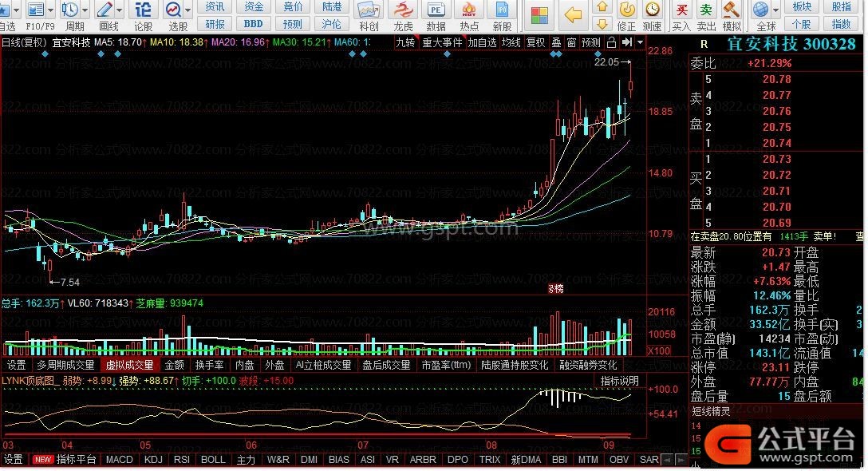Image resolution: width=868 pixels, height=471 pixels.
Task: Open the 指标平台 indicator platform
Action: [76, 460]
